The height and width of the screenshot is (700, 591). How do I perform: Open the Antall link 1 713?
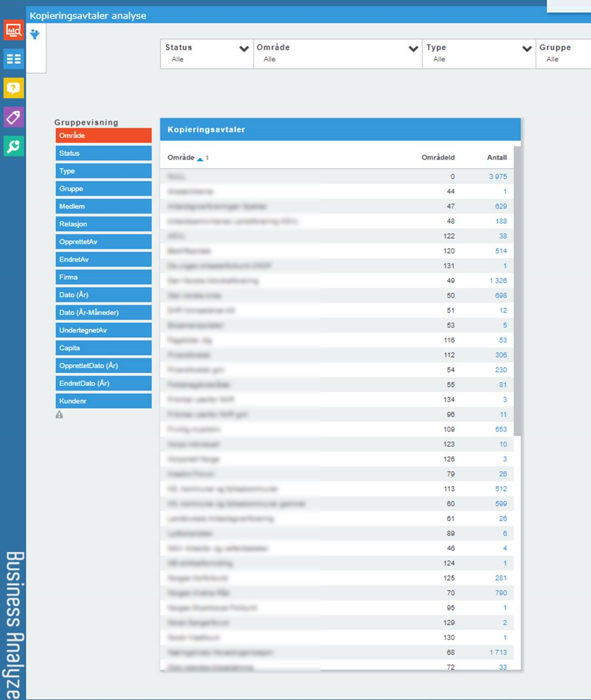click(497, 652)
